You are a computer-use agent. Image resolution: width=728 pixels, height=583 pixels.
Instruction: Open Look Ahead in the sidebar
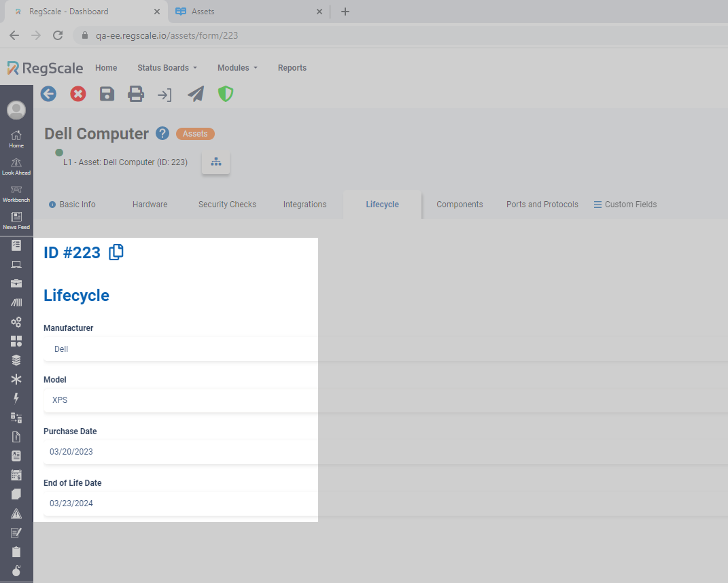16,166
